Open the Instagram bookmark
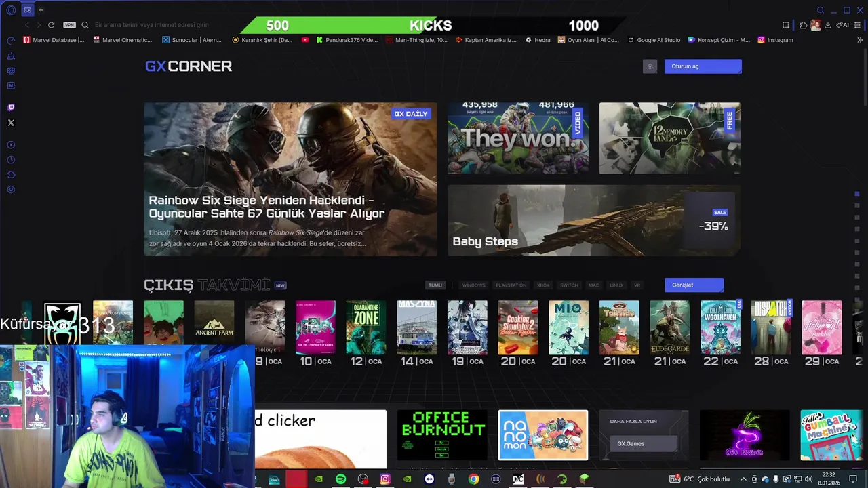This screenshot has height=488, width=868. click(775, 40)
